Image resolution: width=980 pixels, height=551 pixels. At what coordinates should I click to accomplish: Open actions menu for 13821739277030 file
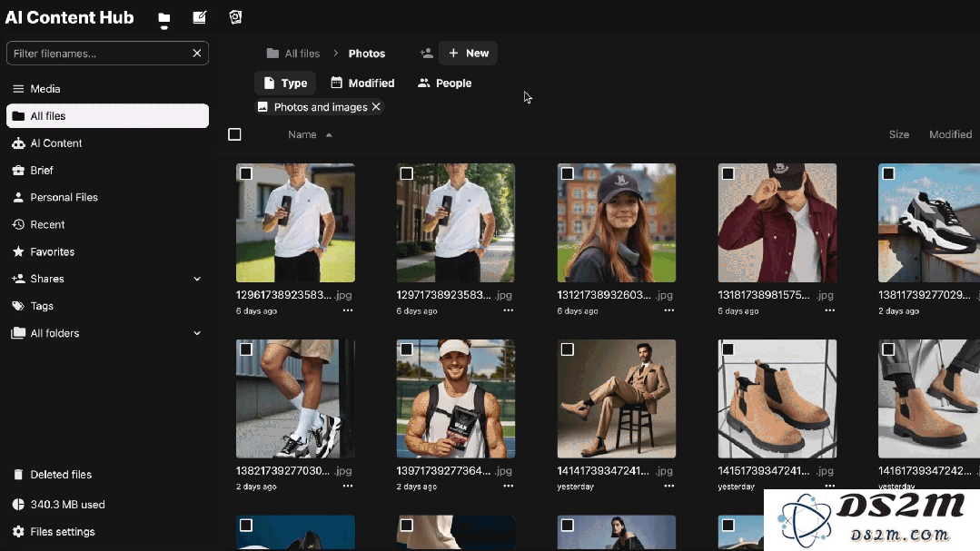[348, 486]
